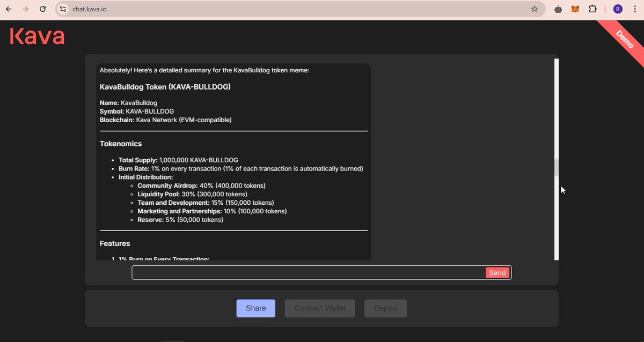Click 'Reserve: 5% (50,000 tokens)'
Image resolution: width=644 pixels, height=342 pixels.
pyautogui.click(x=180, y=220)
